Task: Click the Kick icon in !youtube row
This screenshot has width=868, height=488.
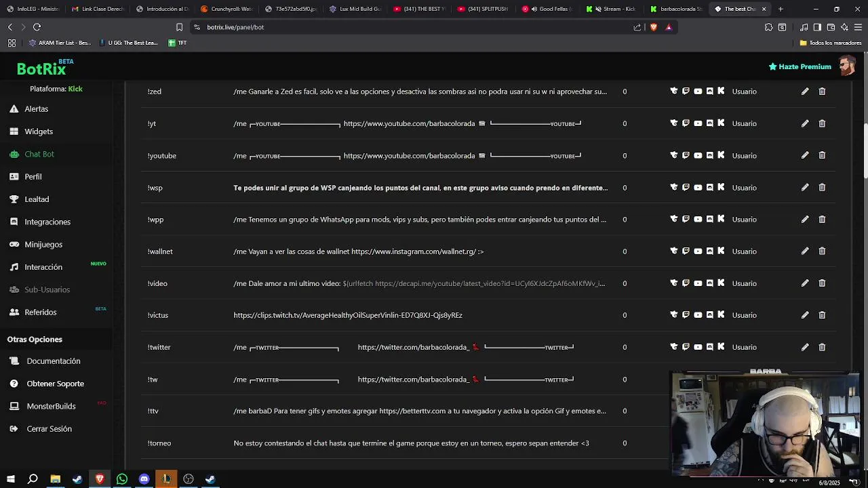Action: 721,155
